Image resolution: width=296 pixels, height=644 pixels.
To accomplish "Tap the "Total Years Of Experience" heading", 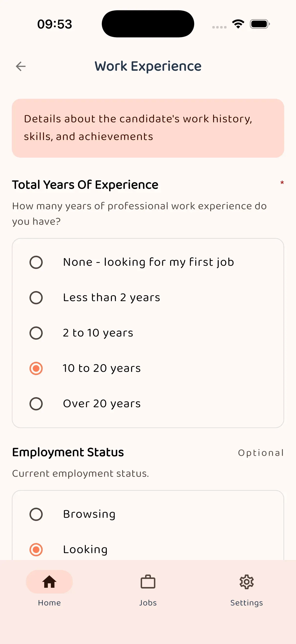I will tap(85, 185).
